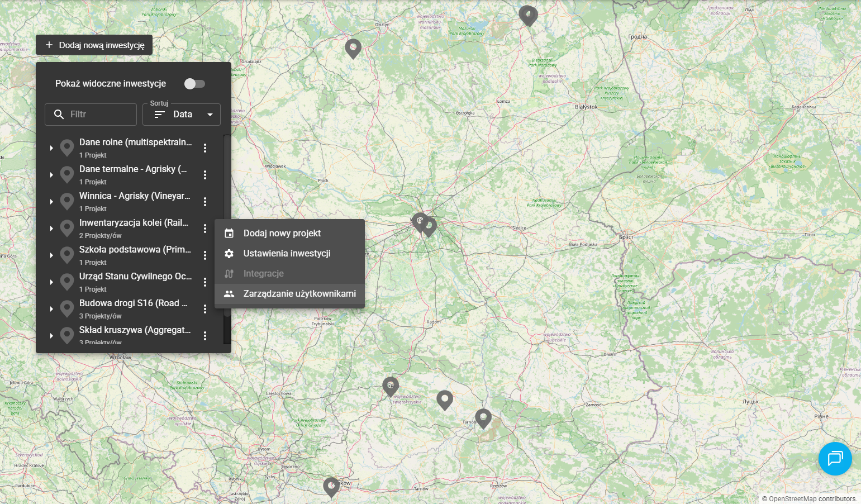Focus the Filtr search input
Screen dimensions: 861x504
point(91,115)
